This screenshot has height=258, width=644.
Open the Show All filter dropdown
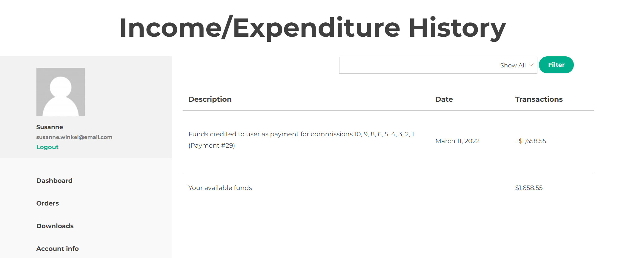[438, 65]
